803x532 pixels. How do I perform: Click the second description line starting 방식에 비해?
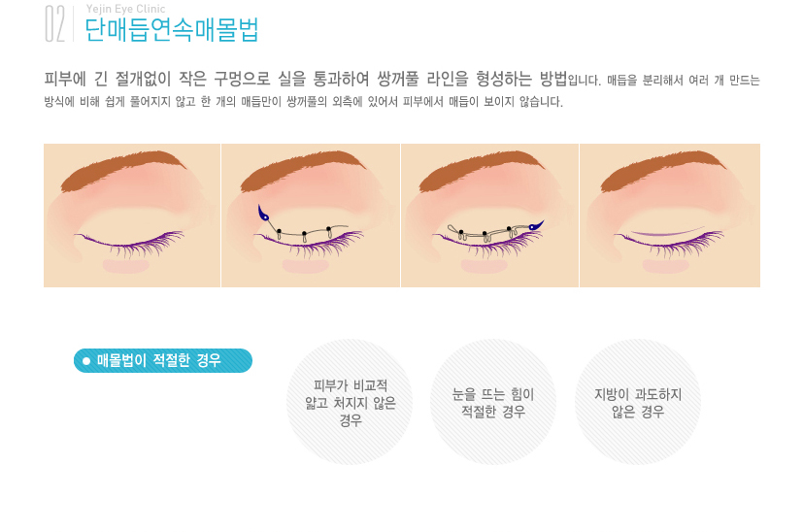(x=303, y=102)
